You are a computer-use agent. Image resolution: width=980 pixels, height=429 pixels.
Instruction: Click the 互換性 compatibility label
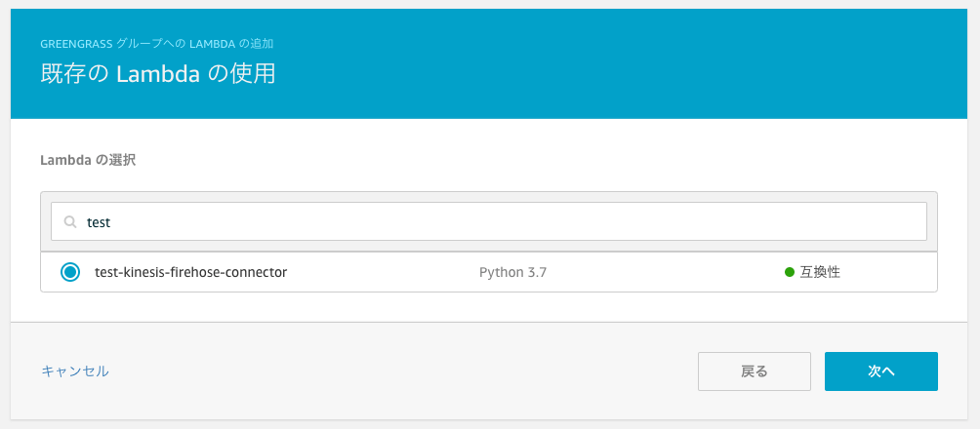pos(820,272)
